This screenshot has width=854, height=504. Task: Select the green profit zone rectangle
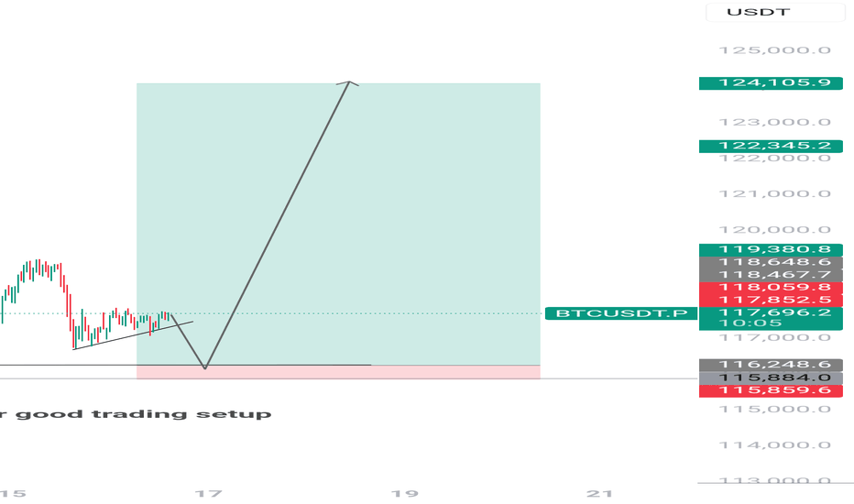coord(338,224)
